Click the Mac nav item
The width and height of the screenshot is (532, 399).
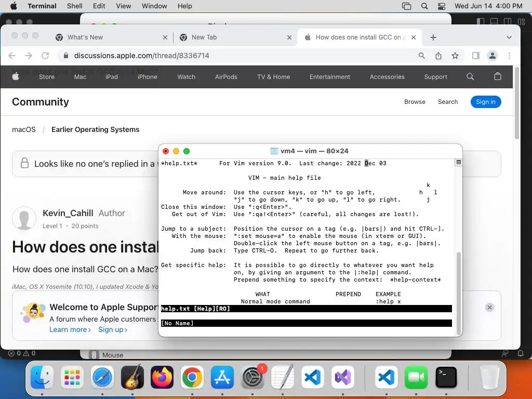click(80, 77)
